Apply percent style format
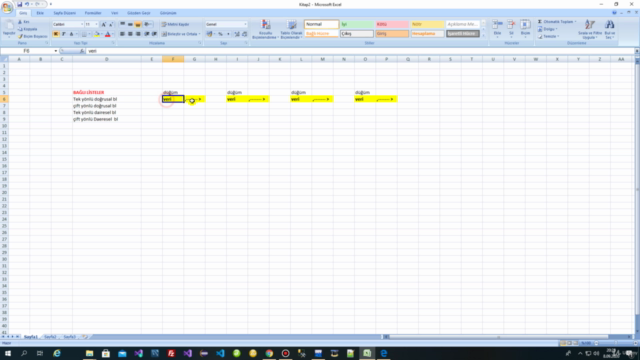The image size is (640, 360). (220, 34)
